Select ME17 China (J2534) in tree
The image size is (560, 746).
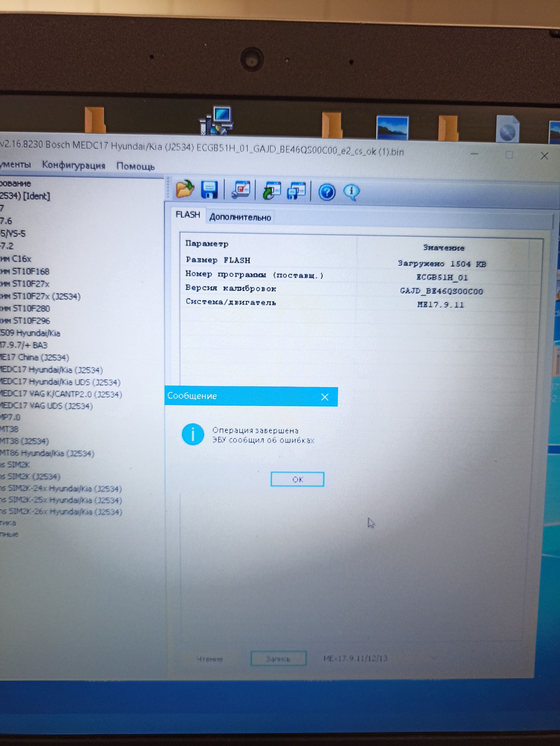coord(34,358)
